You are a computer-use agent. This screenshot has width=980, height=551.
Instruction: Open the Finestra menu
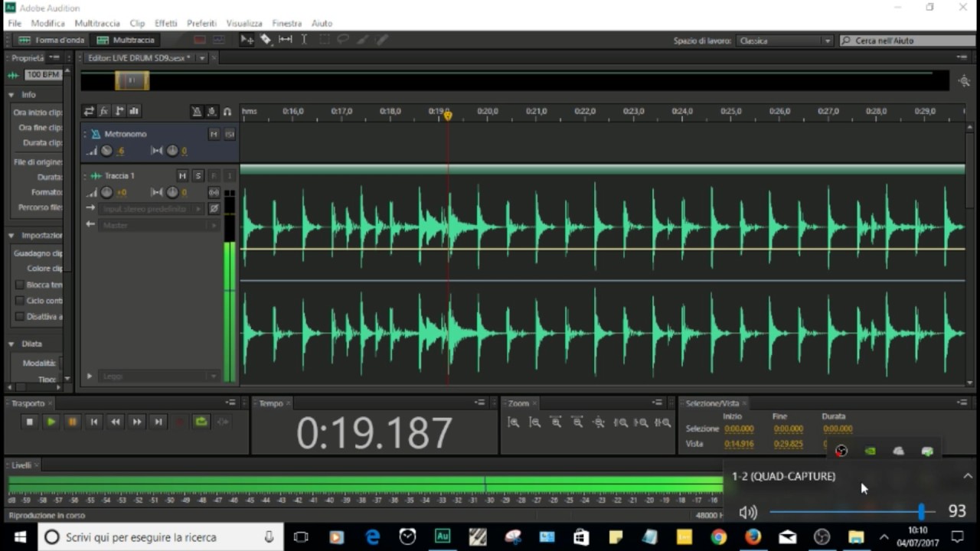tap(287, 24)
